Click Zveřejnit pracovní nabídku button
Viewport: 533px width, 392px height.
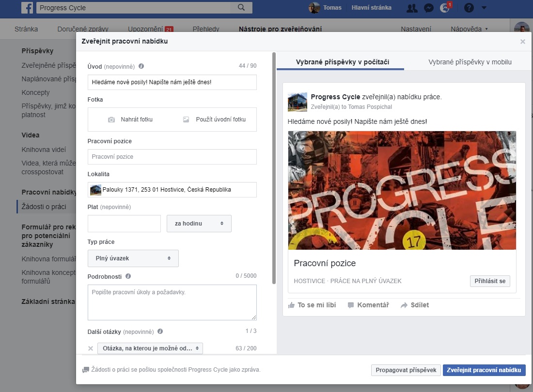coord(484,370)
